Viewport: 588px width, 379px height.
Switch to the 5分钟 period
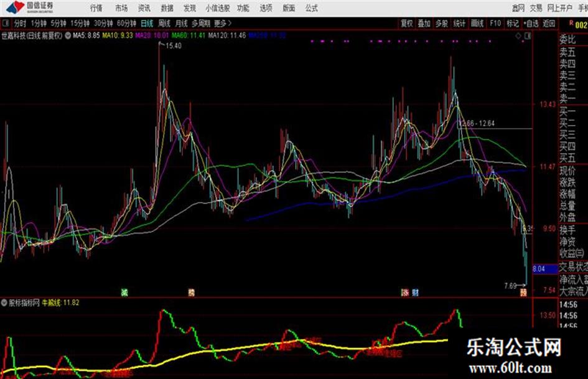point(58,23)
